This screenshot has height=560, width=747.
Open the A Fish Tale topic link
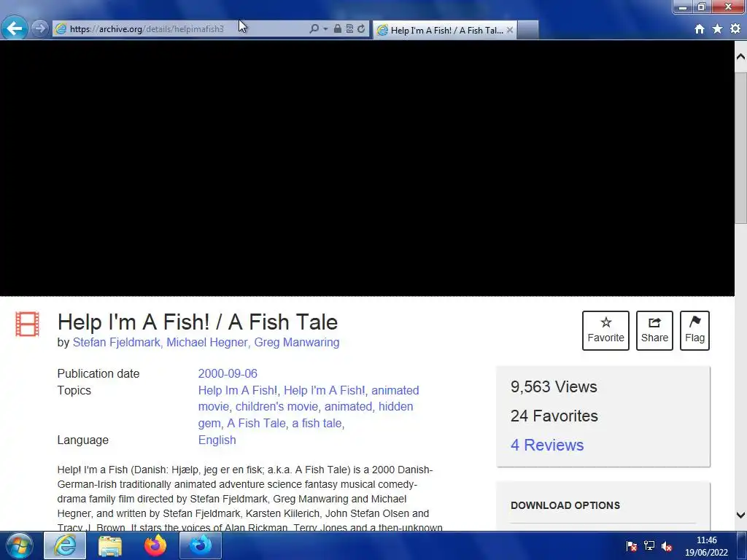(x=256, y=424)
